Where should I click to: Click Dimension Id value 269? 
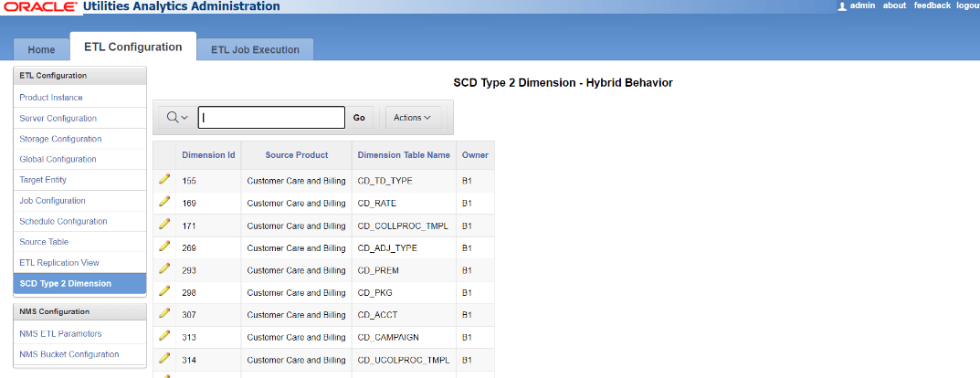coord(189,248)
